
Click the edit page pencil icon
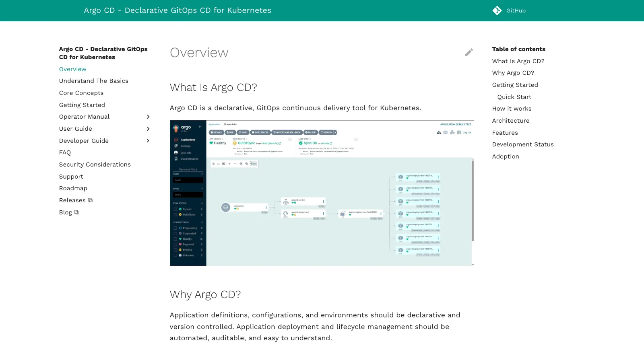click(x=469, y=53)
